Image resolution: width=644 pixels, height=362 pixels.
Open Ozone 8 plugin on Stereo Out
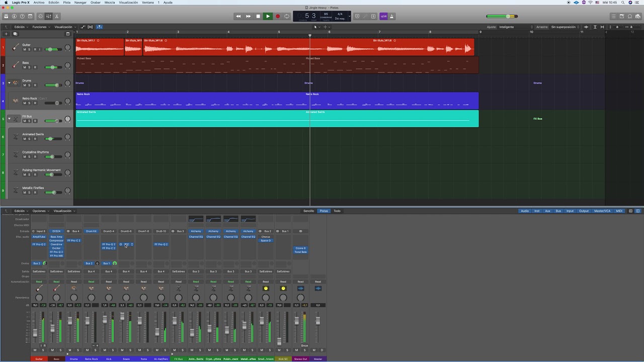[300, 248]
